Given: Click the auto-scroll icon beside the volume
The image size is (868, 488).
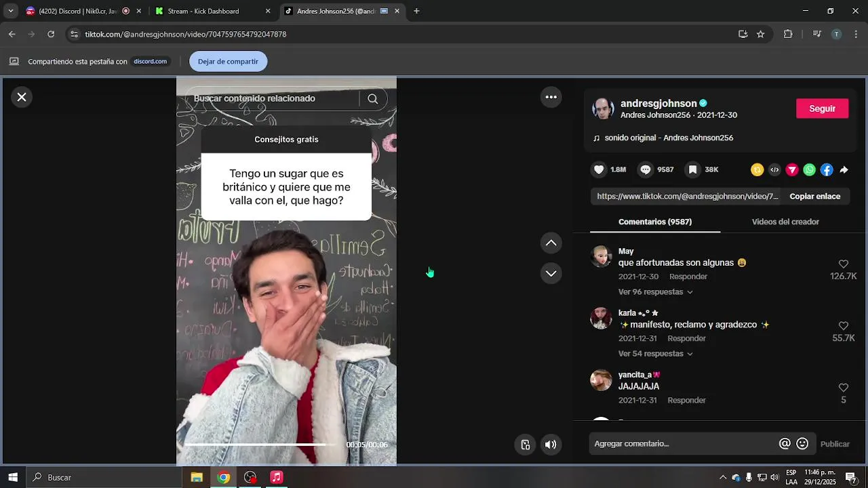Looking at the screenshot, I should [x=526, y=445].
